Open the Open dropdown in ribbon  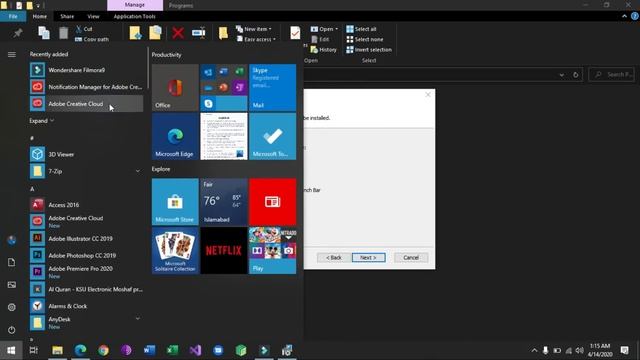point(324,29)
